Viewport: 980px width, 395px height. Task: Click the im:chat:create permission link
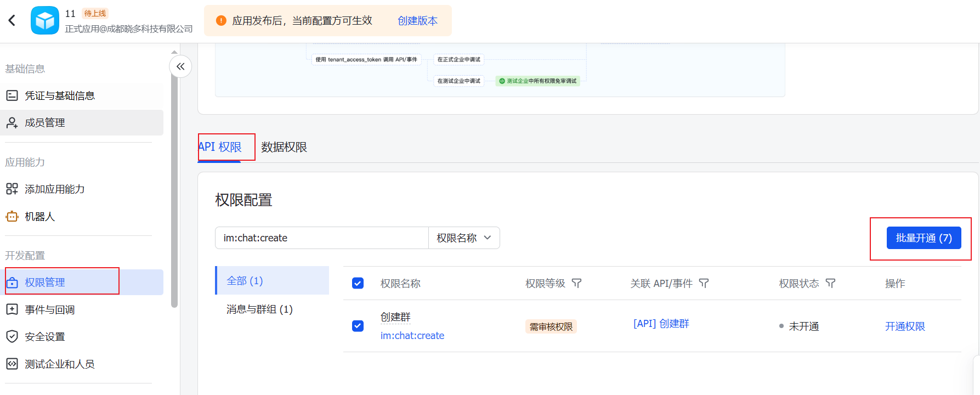[412, 336]
